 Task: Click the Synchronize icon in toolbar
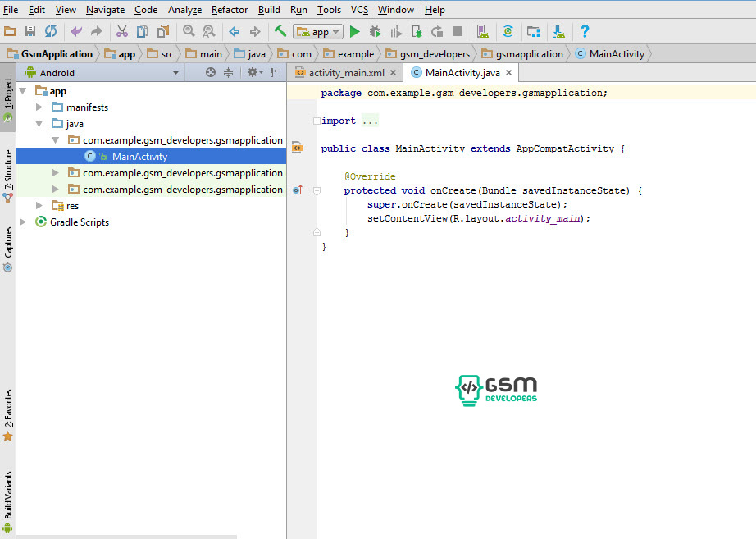point(51,32)
